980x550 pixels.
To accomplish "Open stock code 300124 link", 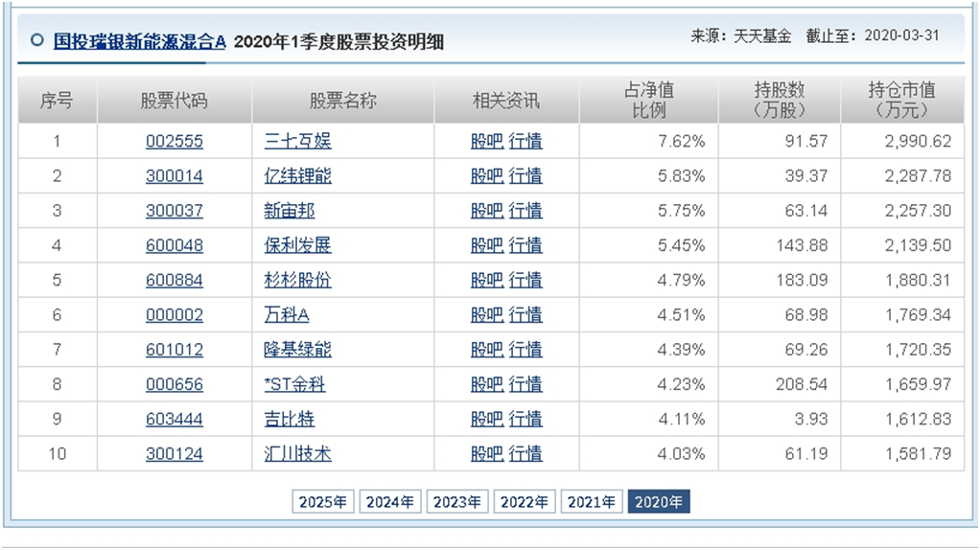I will (175, 453).
